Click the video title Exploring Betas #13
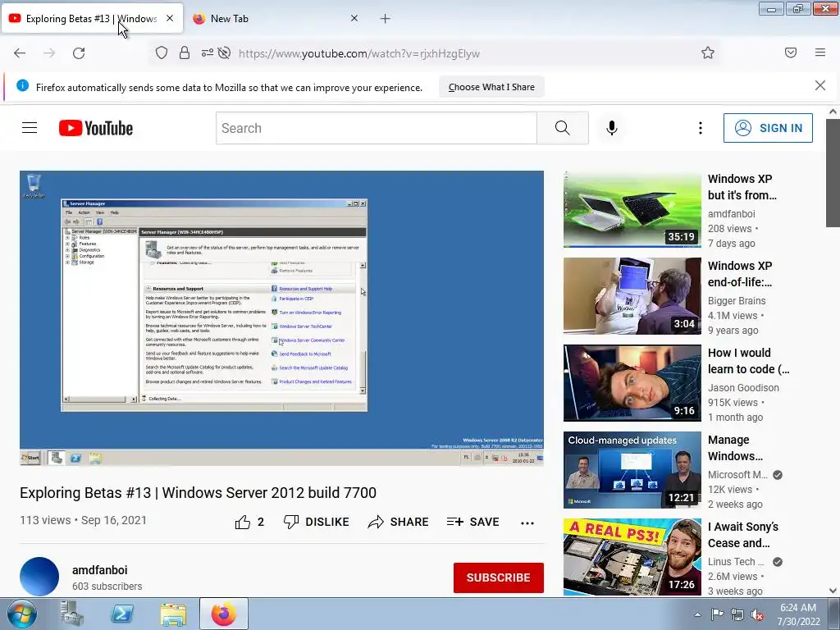Screen dimensions: 840x630 click(199, 492)
